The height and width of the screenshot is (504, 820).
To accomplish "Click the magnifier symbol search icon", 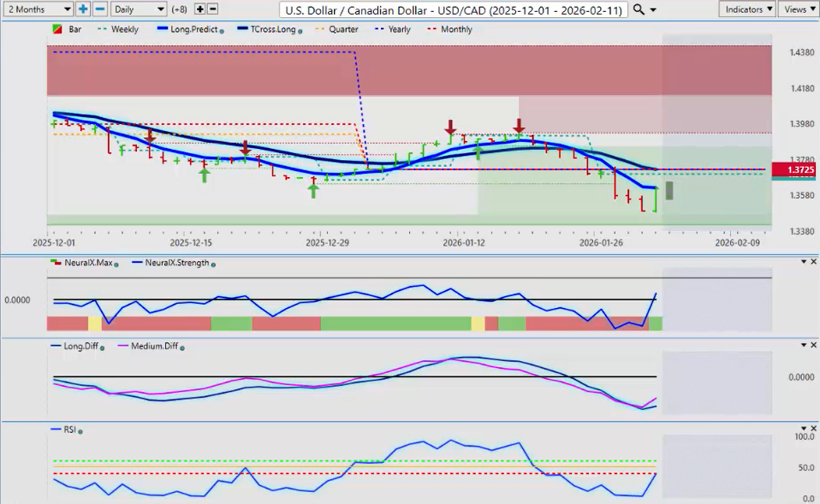I will coord(639,9).
